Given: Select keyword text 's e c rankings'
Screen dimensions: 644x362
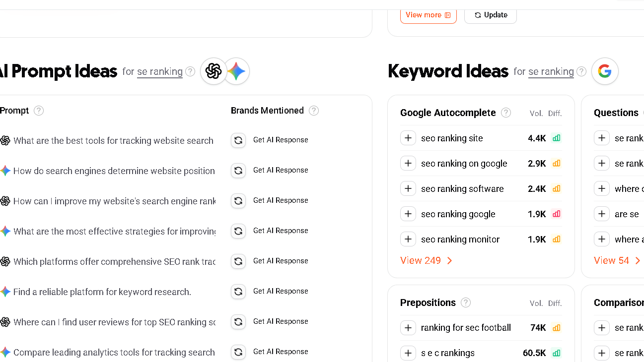Looking at the screenshot, I should (448, 353).
